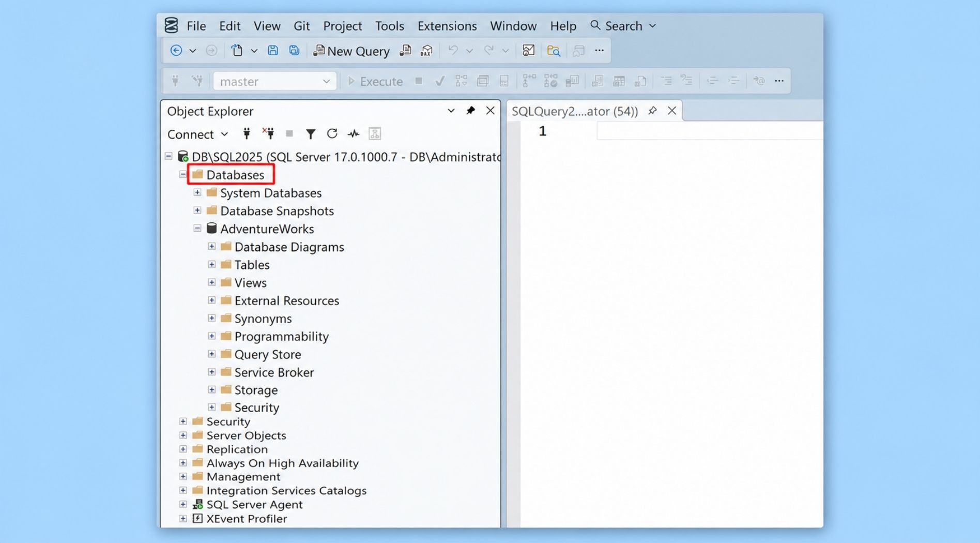The image size is (980, 543).
Task: Click the Activity Monitor icon
Action: coord(528,50)
